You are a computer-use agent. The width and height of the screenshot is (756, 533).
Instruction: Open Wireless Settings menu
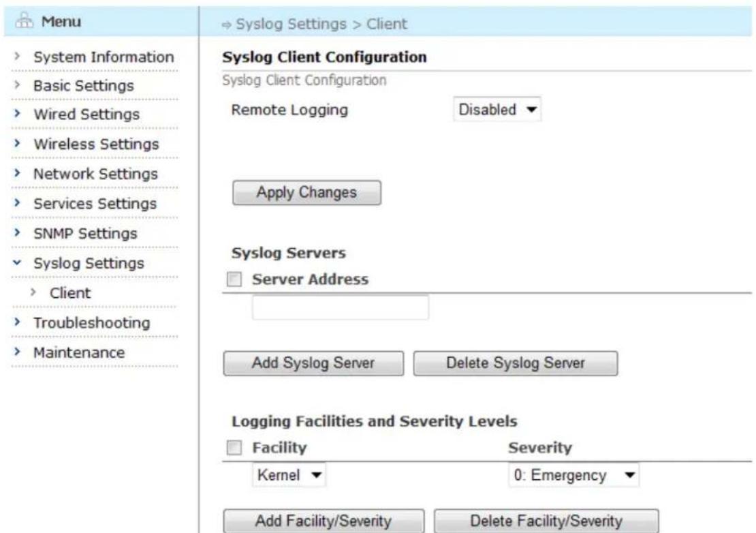pyautogui.click(x=96, y=144)
